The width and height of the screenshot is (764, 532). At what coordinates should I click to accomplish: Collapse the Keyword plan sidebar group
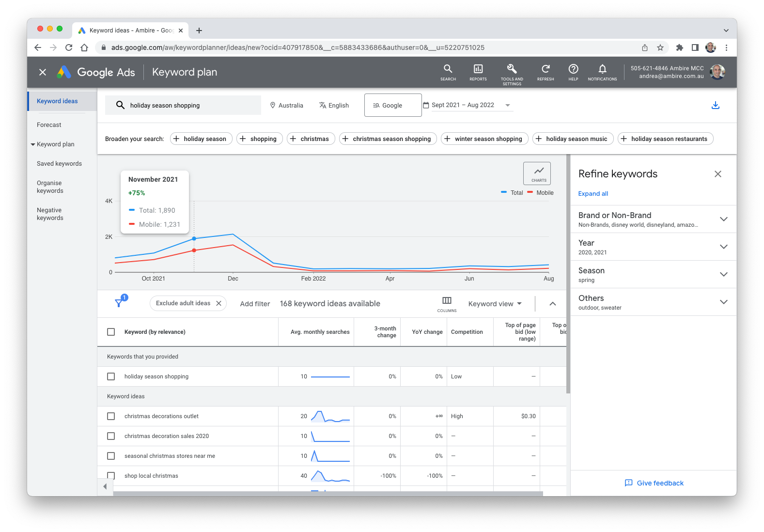pos(33,144)
